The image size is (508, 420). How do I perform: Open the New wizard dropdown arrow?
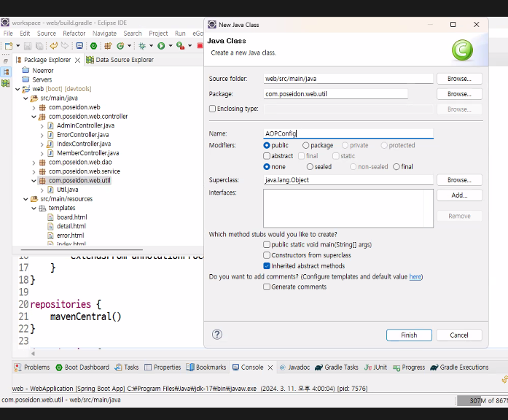tap(17, 46)
